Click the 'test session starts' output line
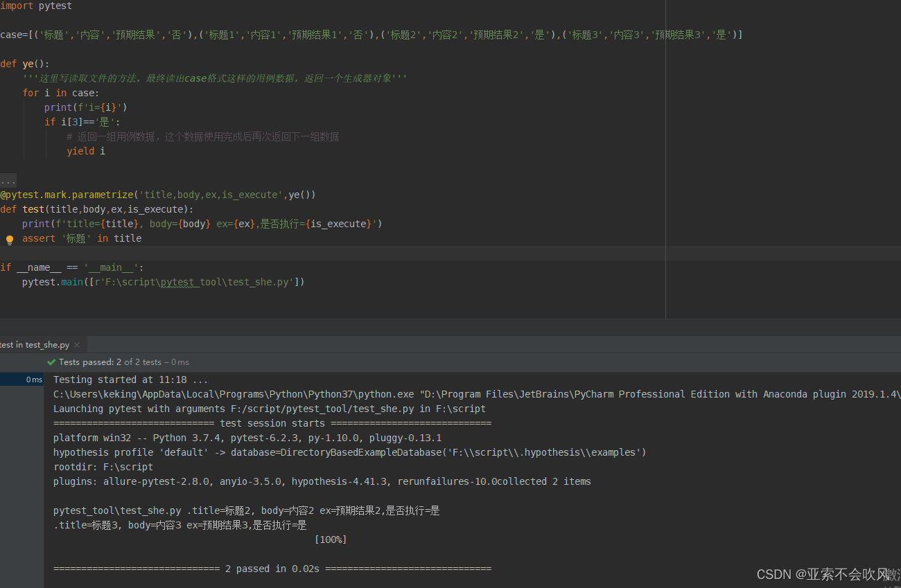Image resolution: width=901 pixels, height=588 pixels. pyautogui.click(x=272, y=423)
